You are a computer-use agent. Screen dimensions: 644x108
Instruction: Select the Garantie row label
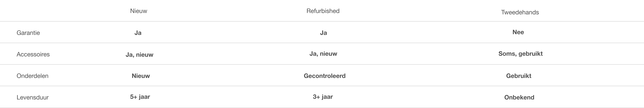[28, 33]
